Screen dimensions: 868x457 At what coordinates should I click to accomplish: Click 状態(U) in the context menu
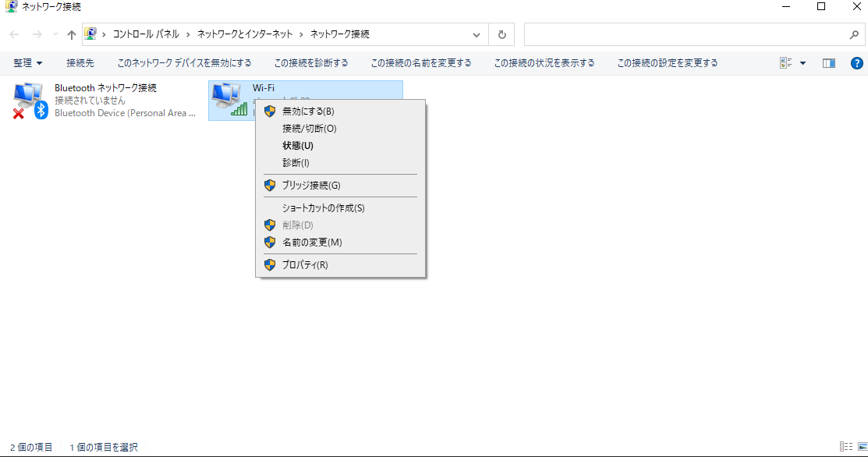tap(297, 146)
